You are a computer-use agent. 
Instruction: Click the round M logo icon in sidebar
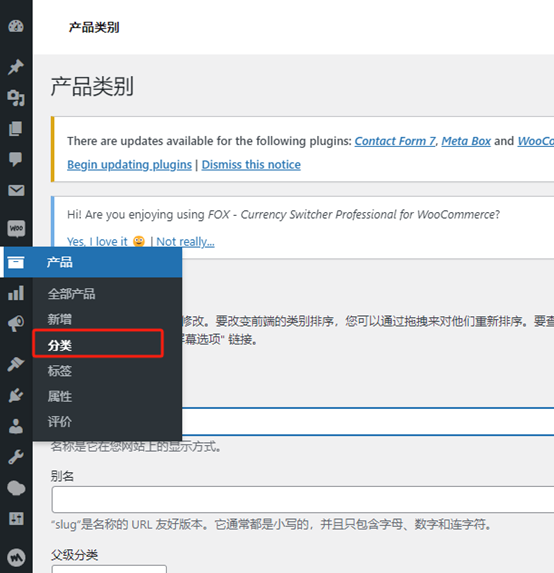[16, 557]
